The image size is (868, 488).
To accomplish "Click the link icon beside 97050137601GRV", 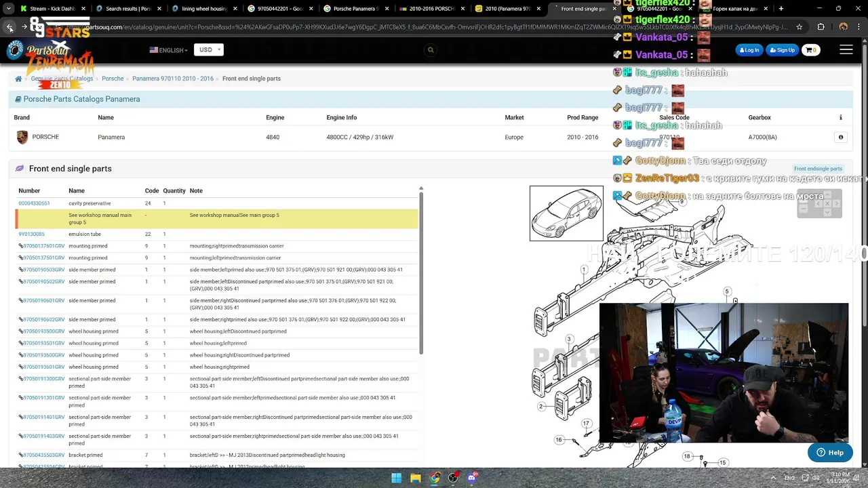I will click(x=21, y=246).
